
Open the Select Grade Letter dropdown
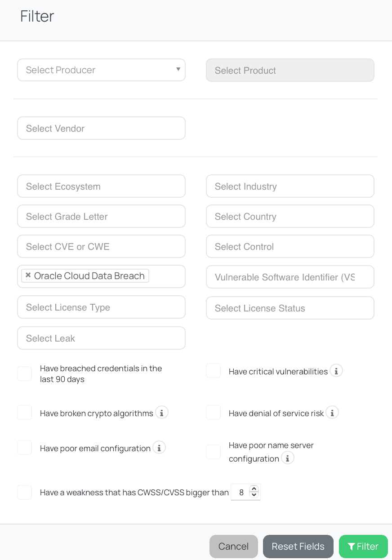101,217
